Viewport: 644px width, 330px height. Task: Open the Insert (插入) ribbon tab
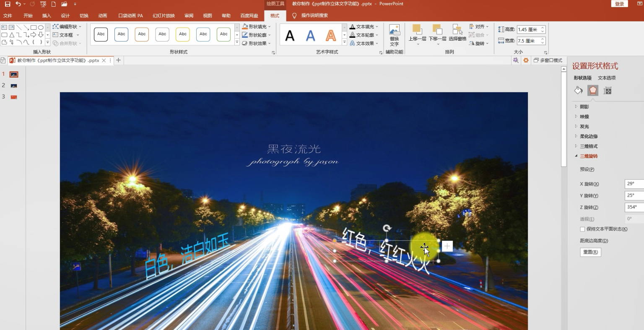coord(47,16)
